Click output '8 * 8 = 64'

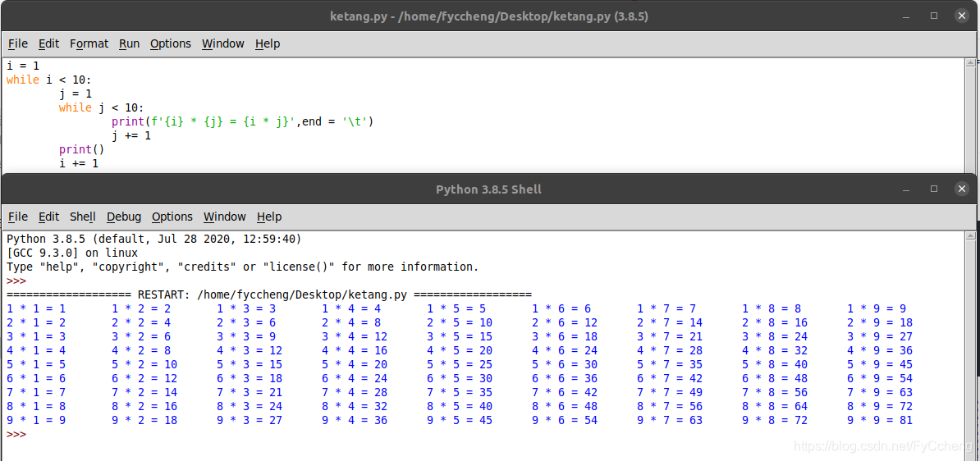pos(775,407)
